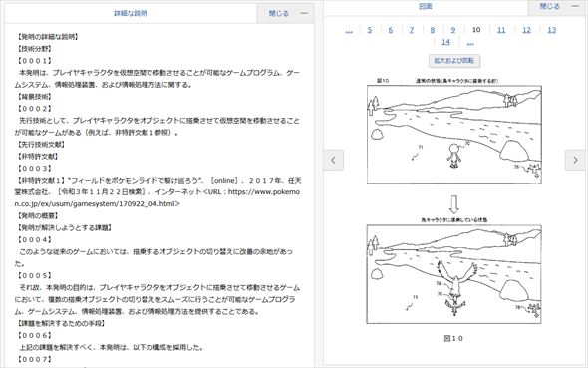Collapse the 図面 panel with its minus icon

[575, 6]
